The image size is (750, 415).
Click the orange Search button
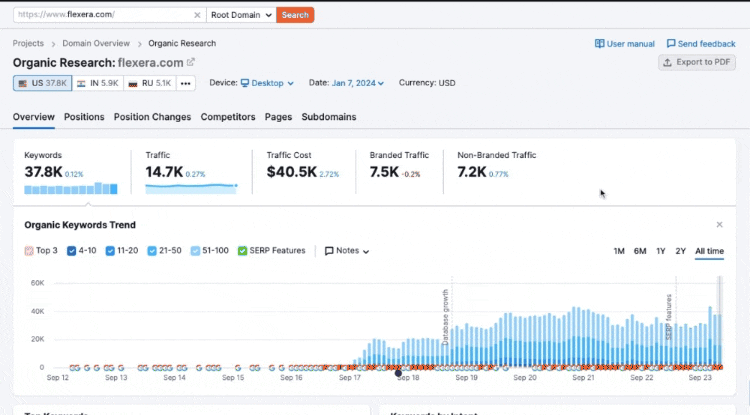coord(295,15)
